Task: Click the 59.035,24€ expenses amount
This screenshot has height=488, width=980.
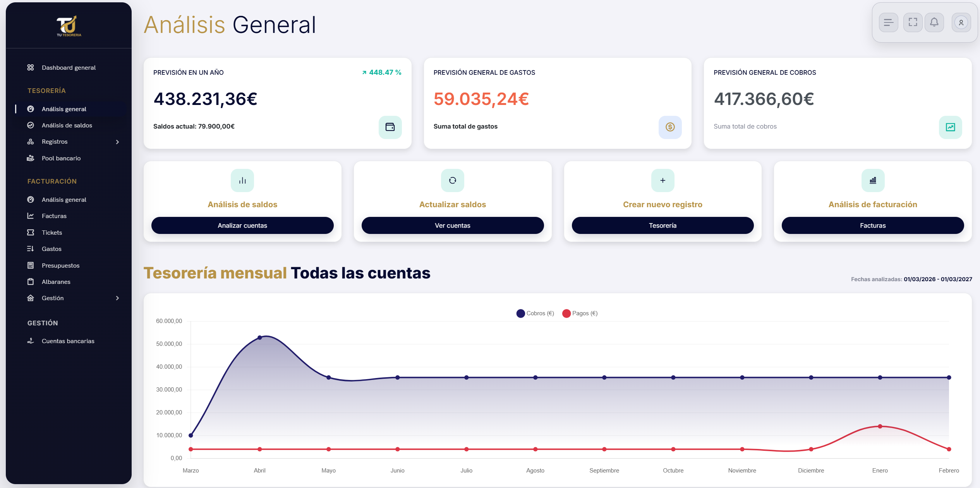Action: coord(481,99)
